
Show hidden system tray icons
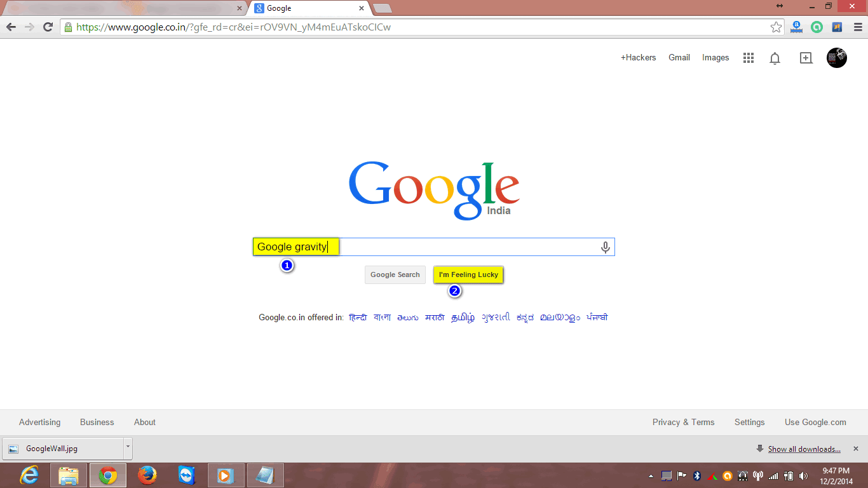pyautogui.click(x=651, y=475)
